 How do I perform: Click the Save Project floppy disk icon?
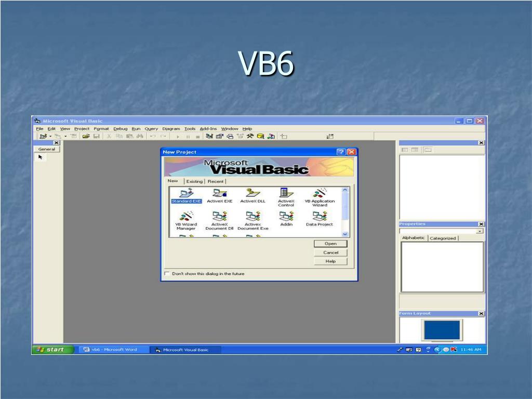click(96, 137)
